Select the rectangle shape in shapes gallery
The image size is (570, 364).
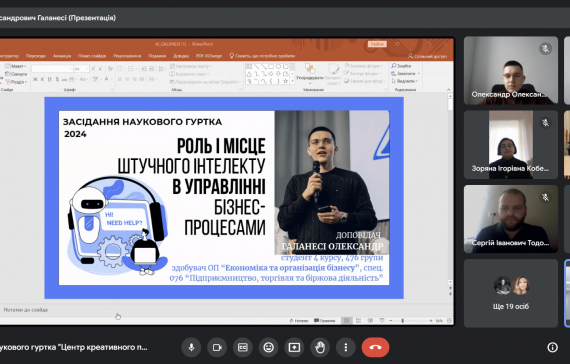pyautogui.click(x=271, y=67)
